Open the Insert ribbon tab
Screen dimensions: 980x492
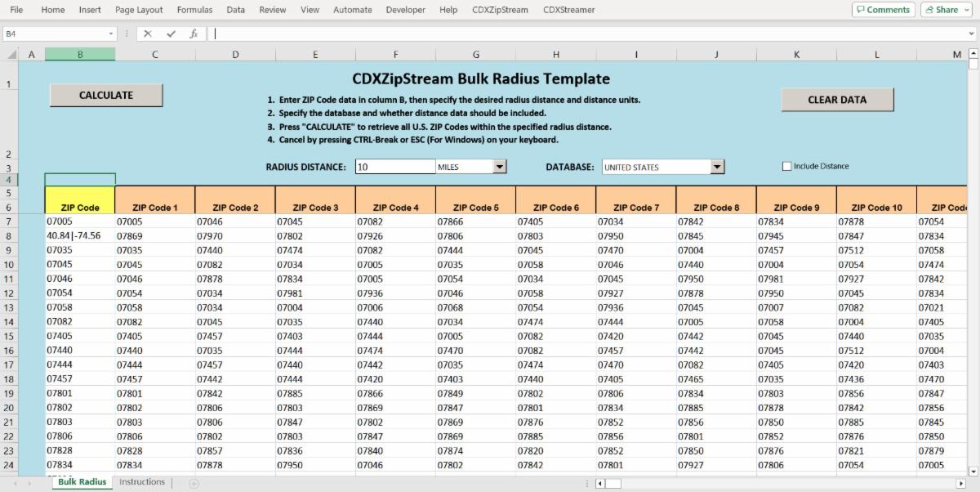[x=90, y=10]
